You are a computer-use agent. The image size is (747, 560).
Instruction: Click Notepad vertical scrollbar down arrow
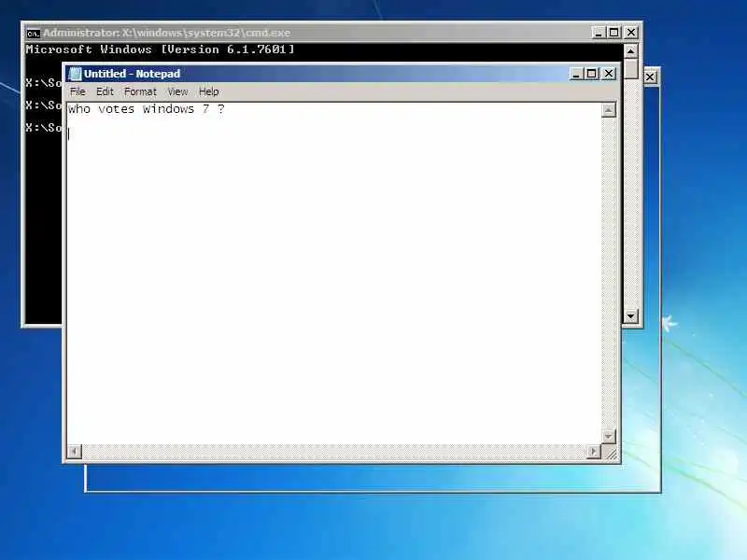(x=609, y=436)
